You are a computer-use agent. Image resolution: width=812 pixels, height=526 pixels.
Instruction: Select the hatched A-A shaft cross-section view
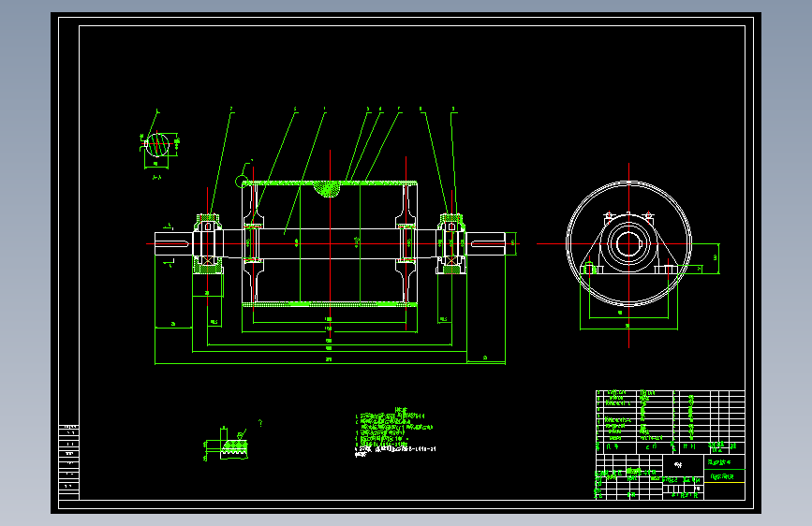pyautogui.click(x=157, y=144)
